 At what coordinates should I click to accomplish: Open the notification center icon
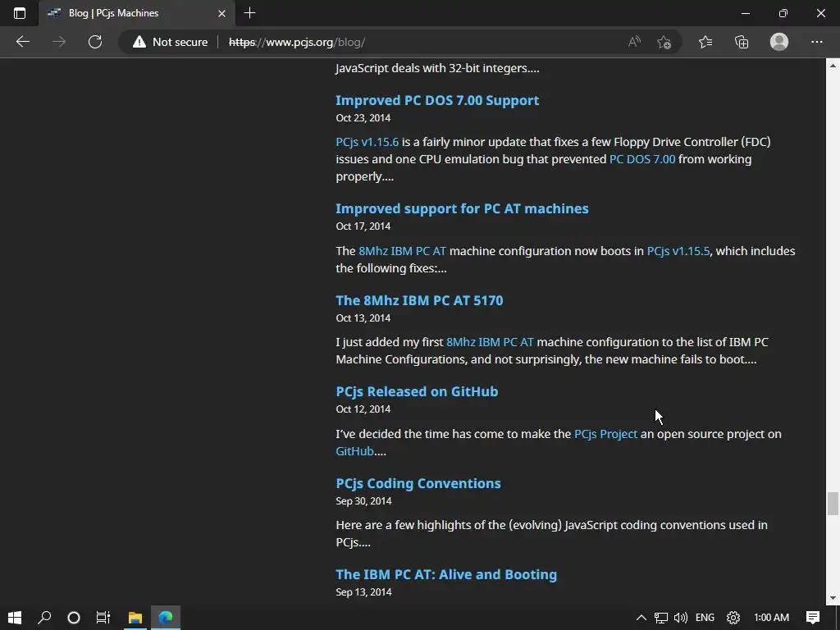(x=813, y=618)
